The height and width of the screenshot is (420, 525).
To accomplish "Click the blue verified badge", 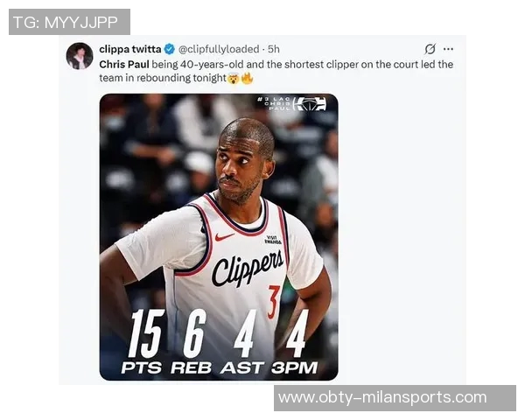I will [170, 49].
